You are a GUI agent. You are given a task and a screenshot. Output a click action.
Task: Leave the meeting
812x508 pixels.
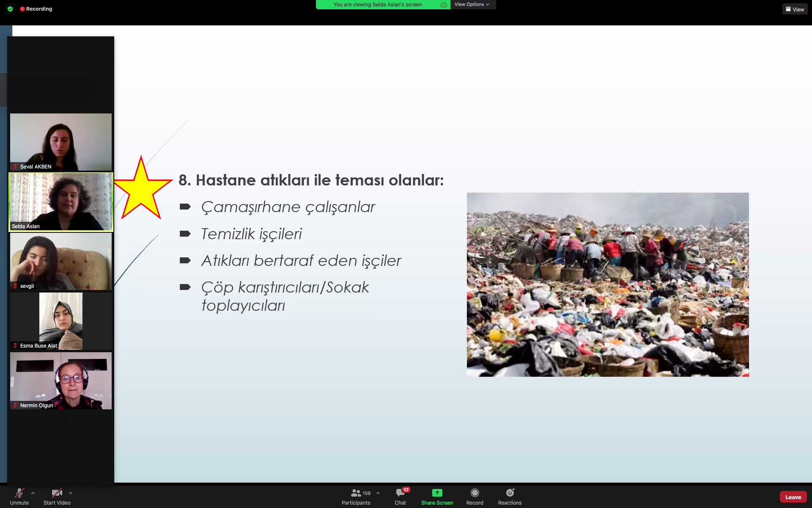793,497
